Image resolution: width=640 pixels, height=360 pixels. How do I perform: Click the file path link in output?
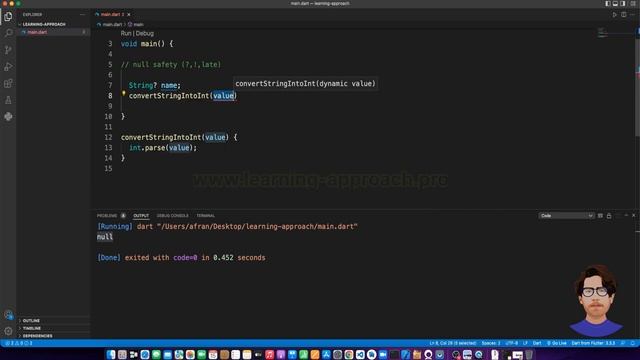[x=257, y=227]
